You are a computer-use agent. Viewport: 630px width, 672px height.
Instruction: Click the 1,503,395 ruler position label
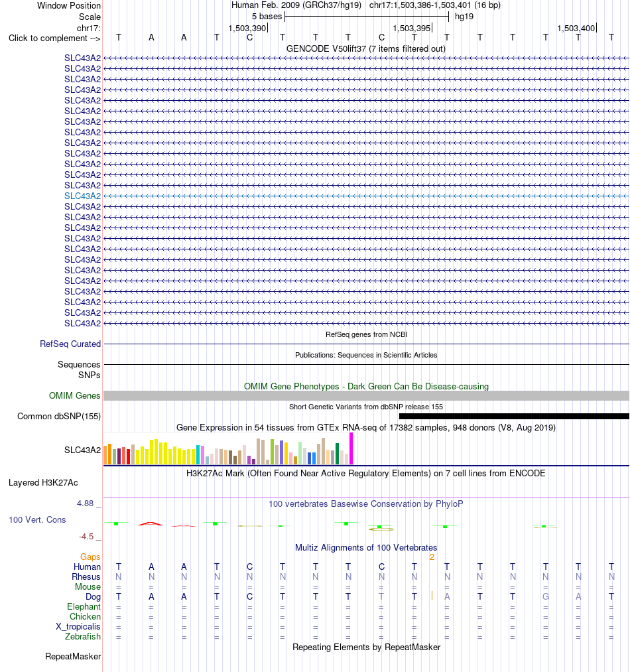pos(412,29)
